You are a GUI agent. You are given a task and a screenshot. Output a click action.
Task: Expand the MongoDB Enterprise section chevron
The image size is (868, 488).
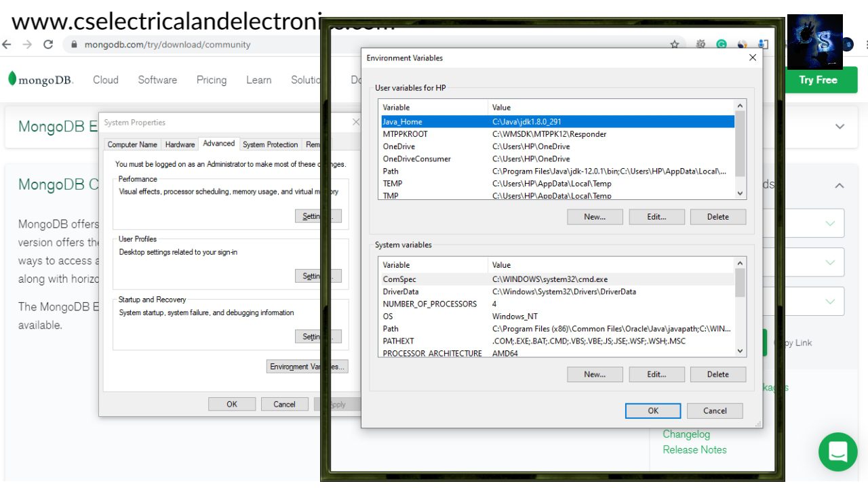tap(840, 127)
